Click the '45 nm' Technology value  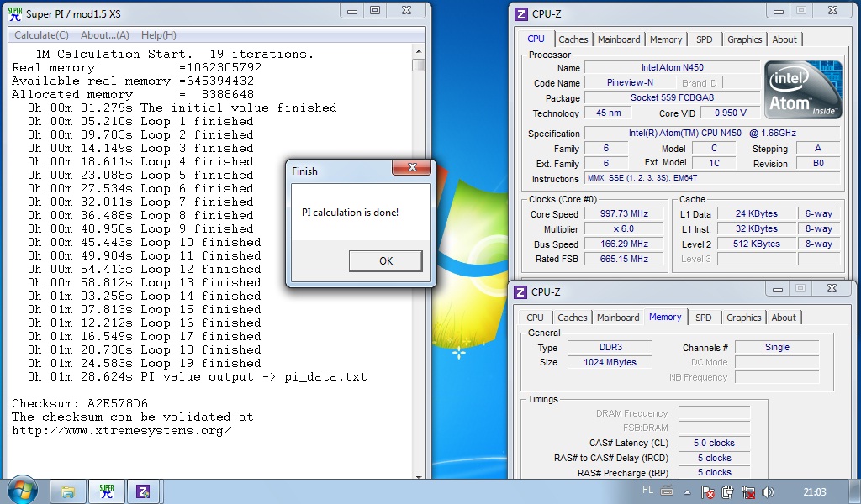[x=609, y=113]
